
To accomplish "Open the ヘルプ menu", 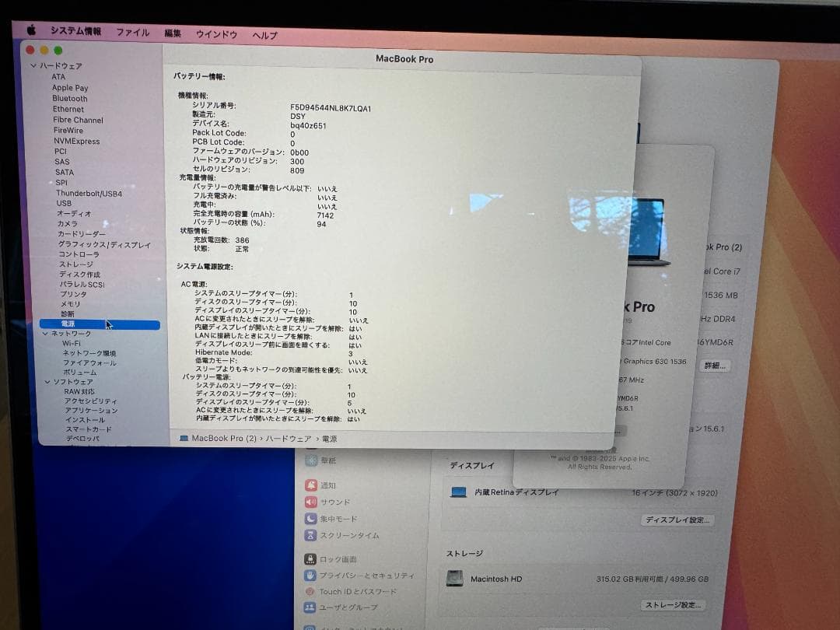I will (x=264, y=36).
